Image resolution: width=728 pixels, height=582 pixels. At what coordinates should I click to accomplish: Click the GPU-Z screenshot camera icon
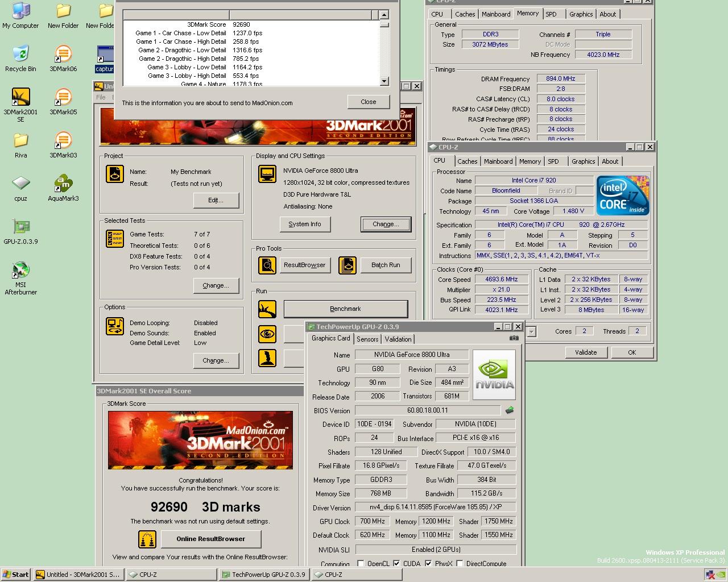(514, 338)
